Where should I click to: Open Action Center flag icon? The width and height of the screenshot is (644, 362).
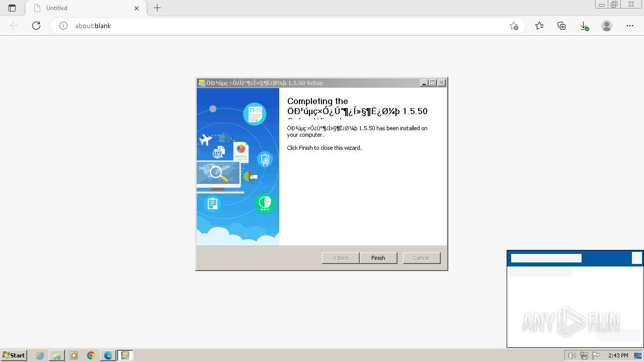point(596,355)
